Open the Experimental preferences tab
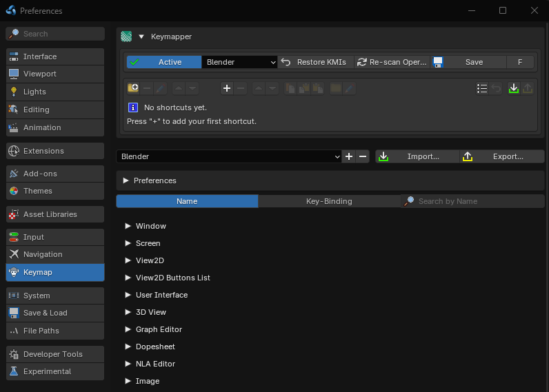The width and height of the screenshot is (549, 392). 55,372
